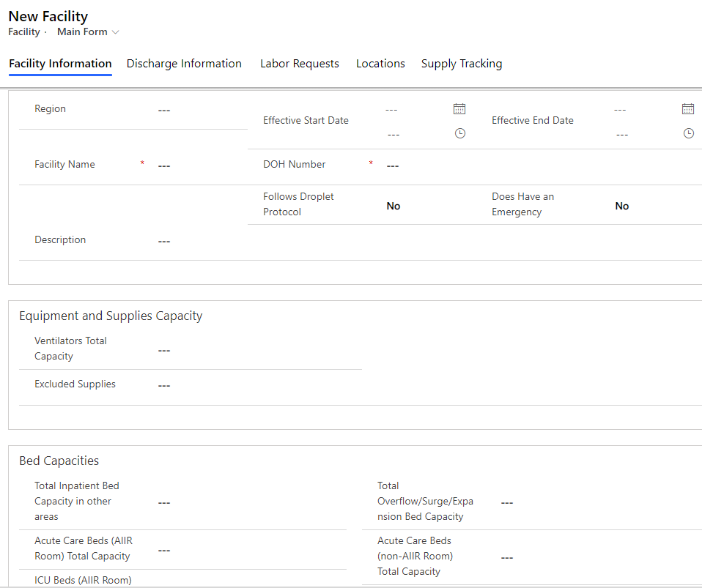Open the Effective Start Date time picker
The width and height of the screenshot is (702, 588).
(x=459, y=133)
